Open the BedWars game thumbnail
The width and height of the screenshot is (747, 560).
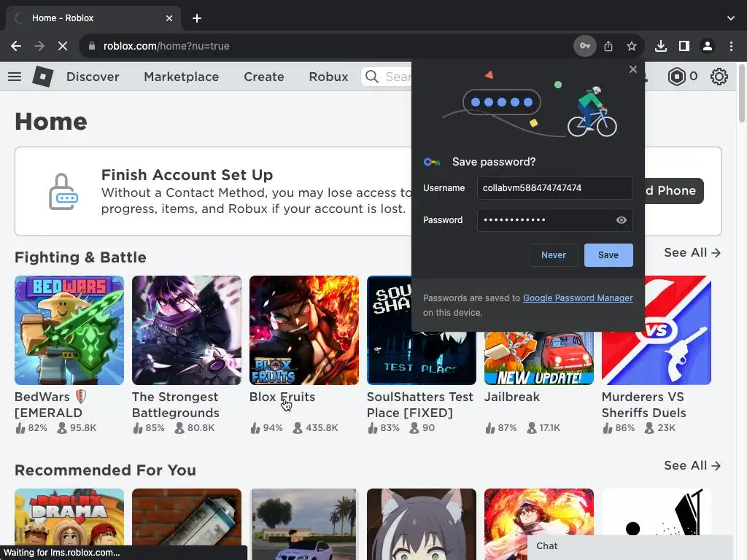pyautogui.click(x=69, y=330)
